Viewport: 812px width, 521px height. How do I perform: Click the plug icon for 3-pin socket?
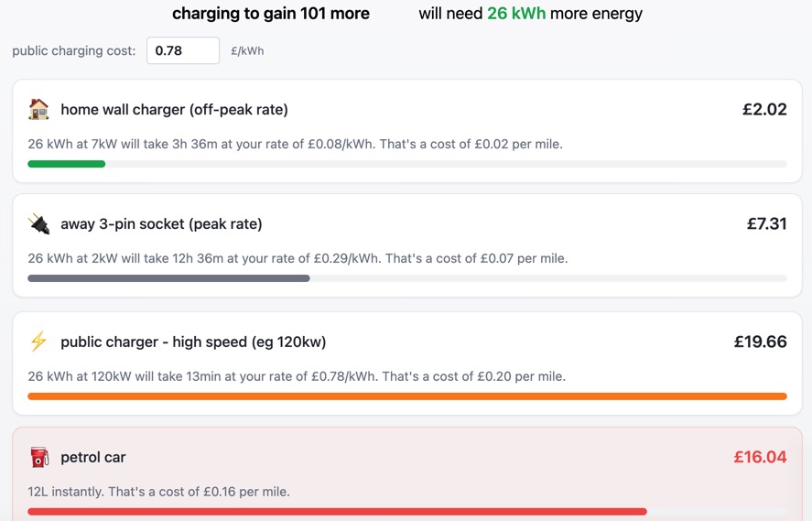(x=38, y=224)
